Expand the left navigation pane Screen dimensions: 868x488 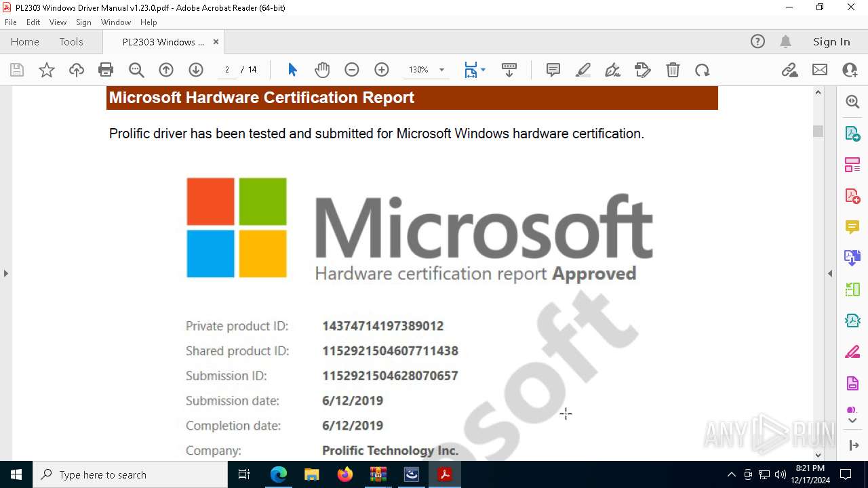point(5,273)
